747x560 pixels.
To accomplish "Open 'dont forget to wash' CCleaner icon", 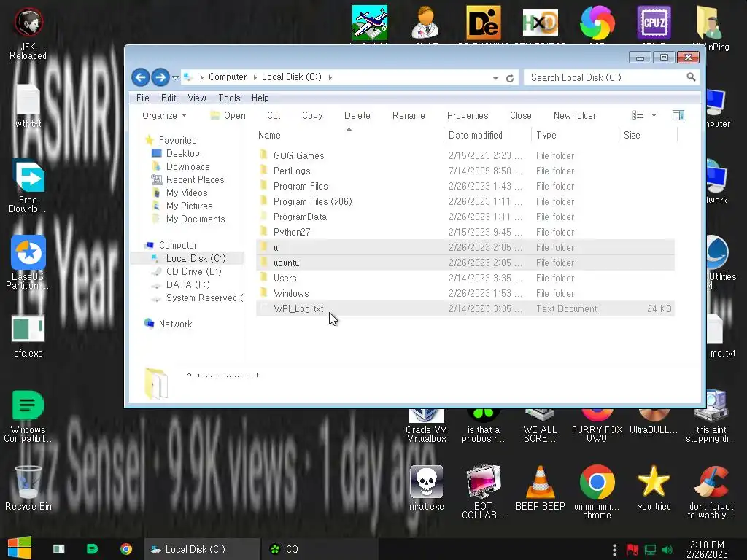I will (711, 492).
